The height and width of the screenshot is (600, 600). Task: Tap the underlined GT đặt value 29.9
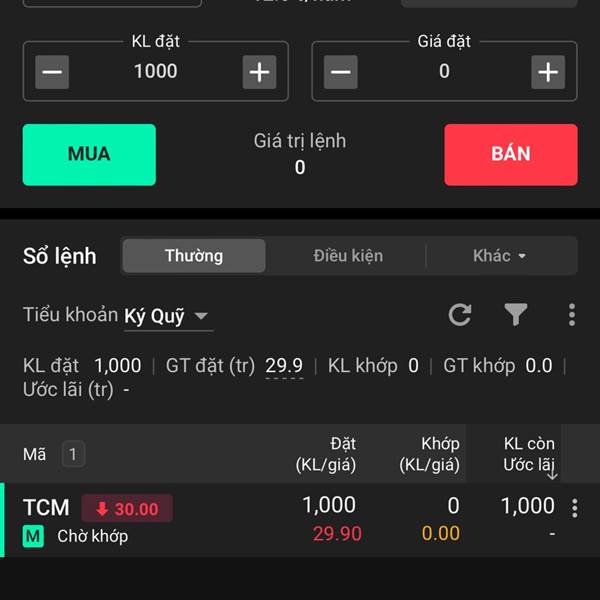tap(284, 366)
